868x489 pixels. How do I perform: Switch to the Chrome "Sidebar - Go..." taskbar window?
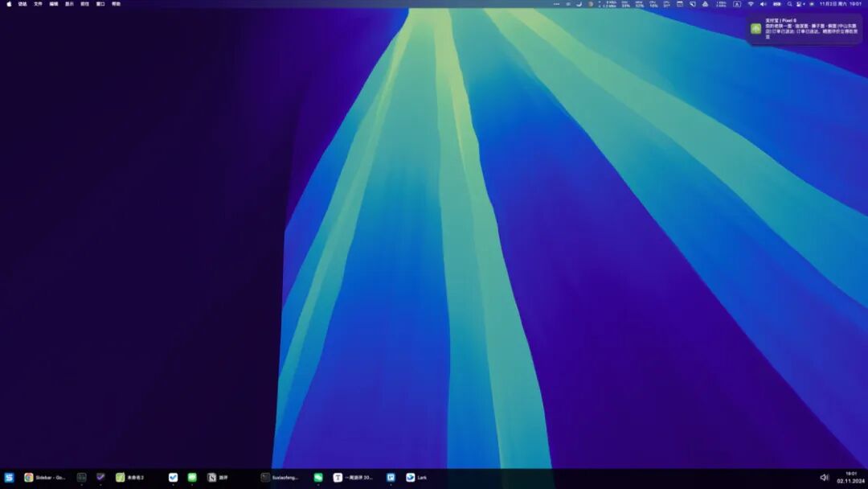[44, 478]
